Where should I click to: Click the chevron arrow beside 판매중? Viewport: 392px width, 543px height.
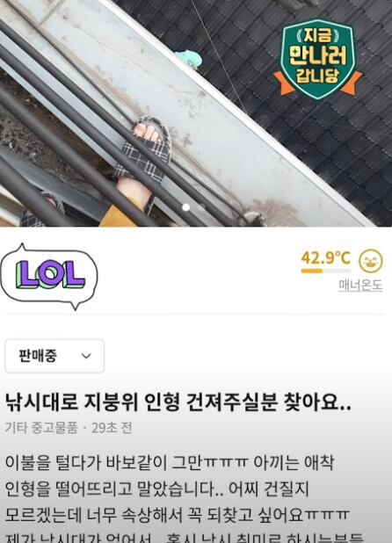(x=86, y=356)
